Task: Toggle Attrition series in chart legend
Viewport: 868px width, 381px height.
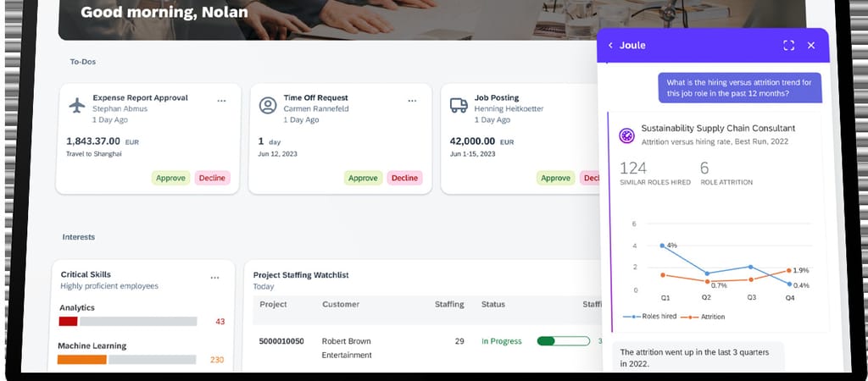Action: pyautogui.click(x=703, y=317)
